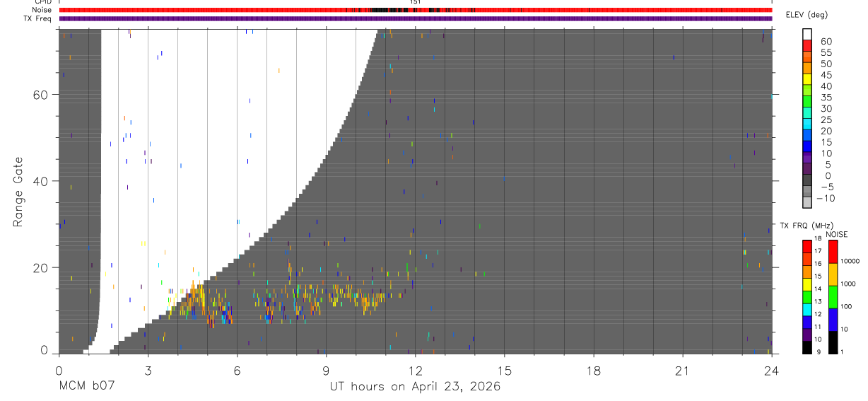
Task: Click the '100' tick on NOISE colorbar
Action: [x=848, y=306]
